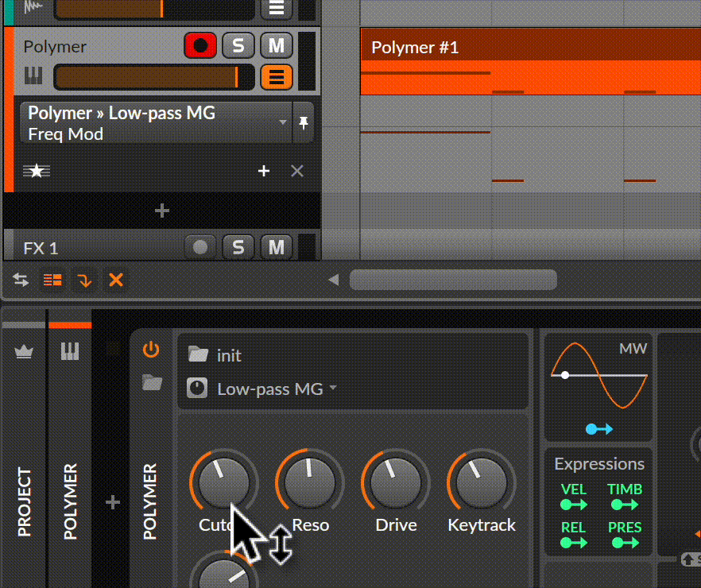Click the Drive knob

coord(395,482)
